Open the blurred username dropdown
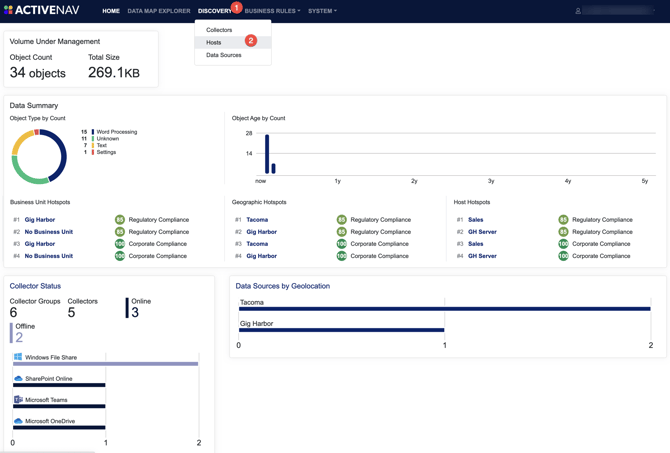 (618, 10)
